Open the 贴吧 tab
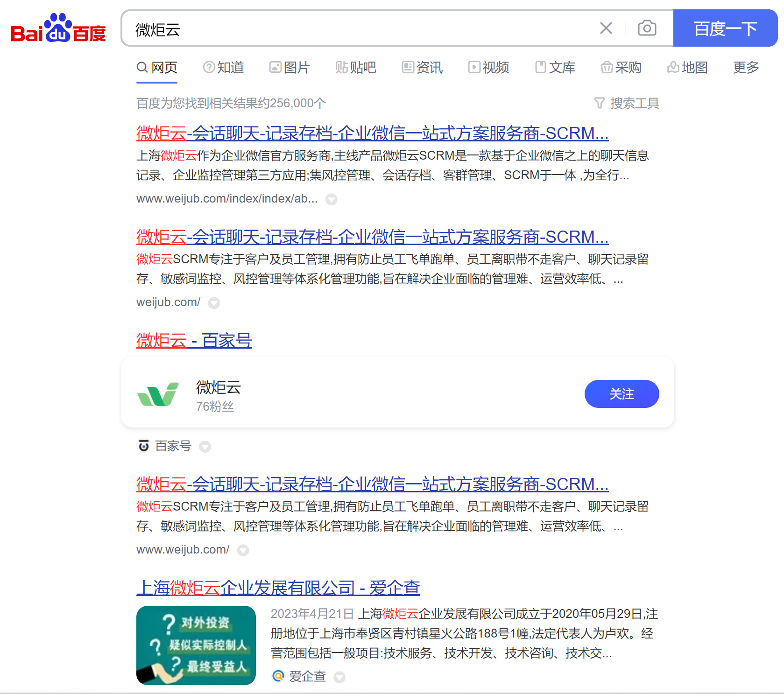The image size is (784, 694). pyautogui.click(x=356, y=68)
